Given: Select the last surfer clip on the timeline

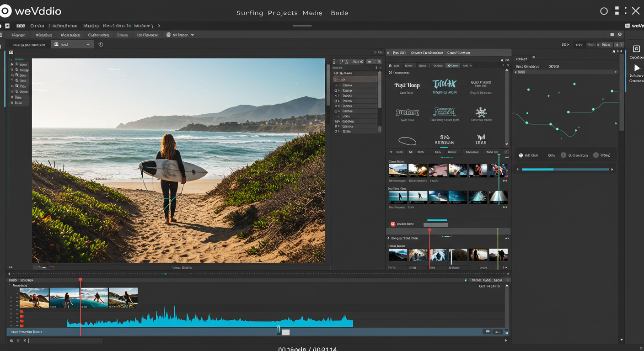Looking at the screenshot, I should (123, 298).
